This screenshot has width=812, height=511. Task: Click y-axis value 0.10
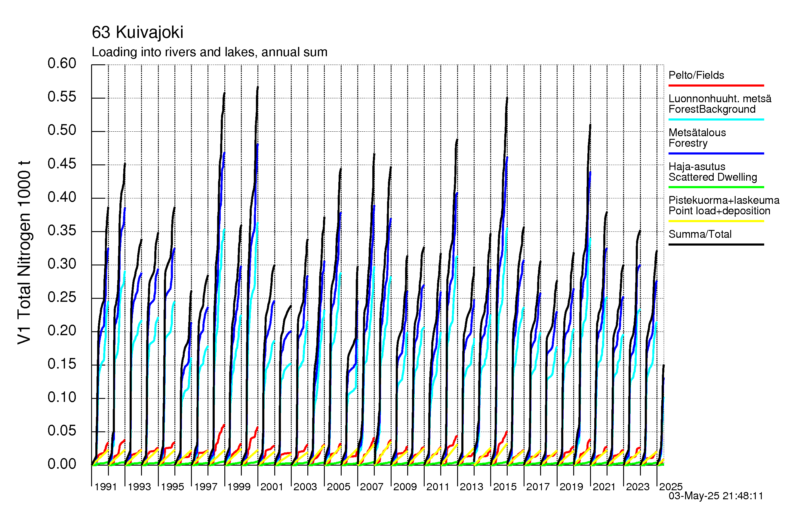[x=62, y=397]
